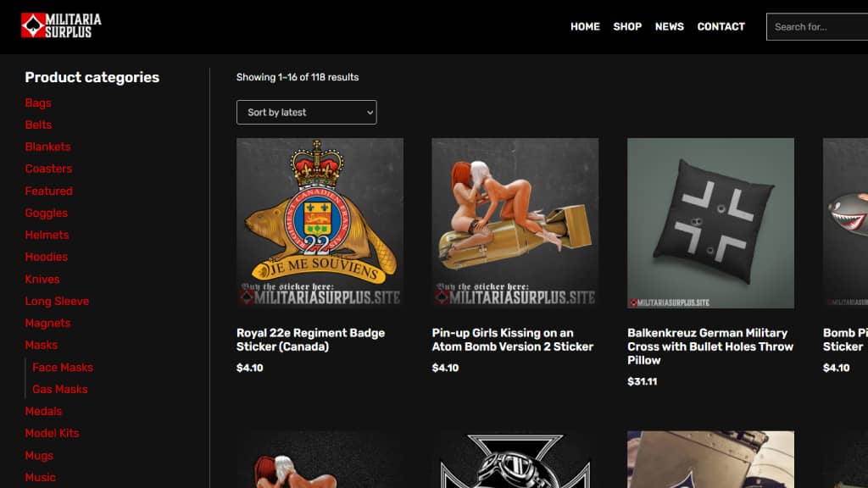Open the Contact page

pyautogui.click(x=721, y=26)
